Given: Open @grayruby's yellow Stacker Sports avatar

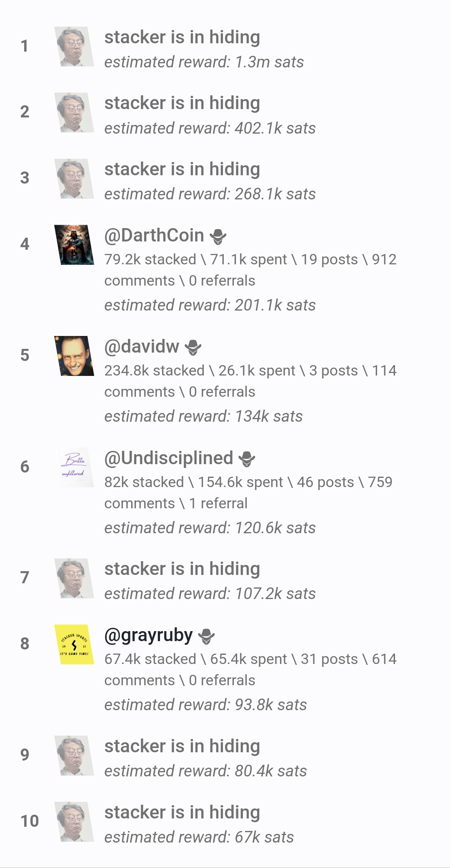Looking at the screenshot, I should (74, 644).
